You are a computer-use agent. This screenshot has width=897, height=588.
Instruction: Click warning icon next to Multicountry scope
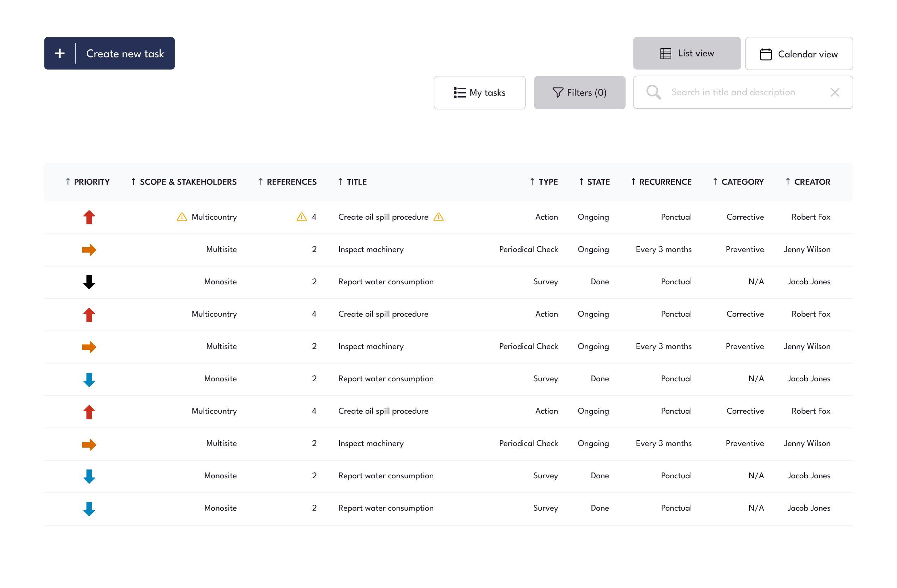pos(182,217)
